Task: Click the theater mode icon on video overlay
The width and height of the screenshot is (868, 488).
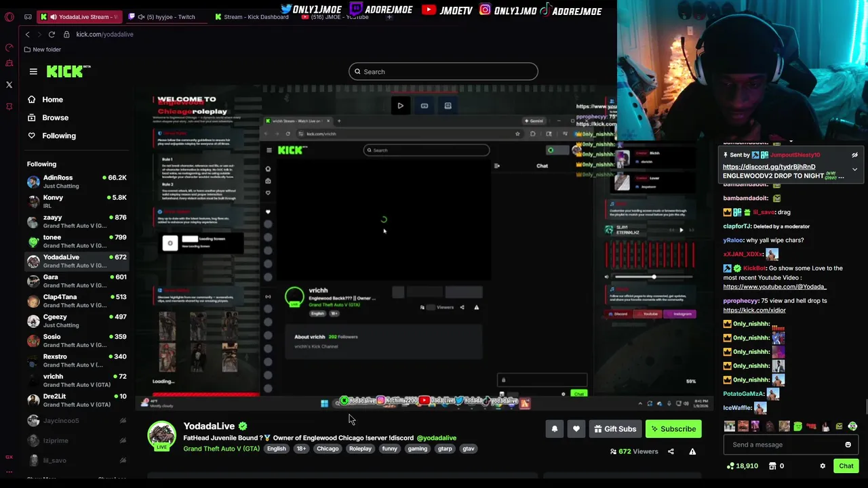Action: (425, 106)
